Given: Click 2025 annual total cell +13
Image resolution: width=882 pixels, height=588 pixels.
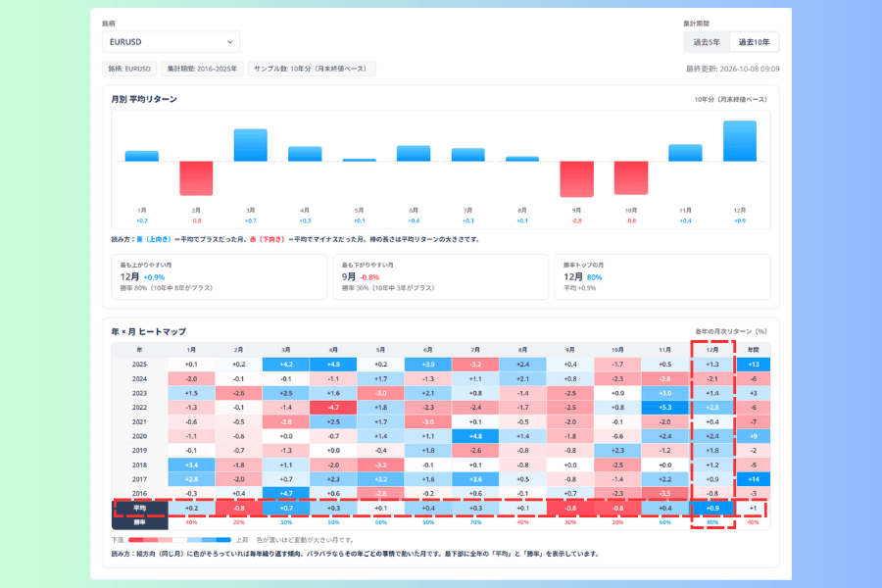Looking at the screenshot, I should (x=754, y=364).
